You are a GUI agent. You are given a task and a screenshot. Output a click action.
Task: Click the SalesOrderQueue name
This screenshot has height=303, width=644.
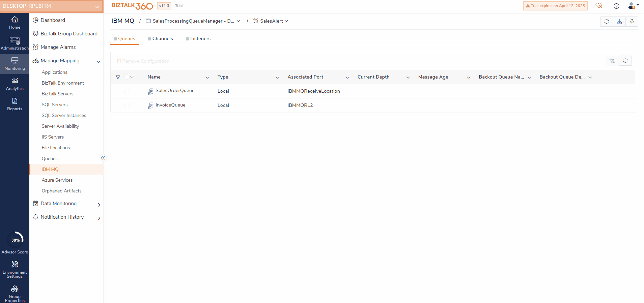[x=175, y=91]
